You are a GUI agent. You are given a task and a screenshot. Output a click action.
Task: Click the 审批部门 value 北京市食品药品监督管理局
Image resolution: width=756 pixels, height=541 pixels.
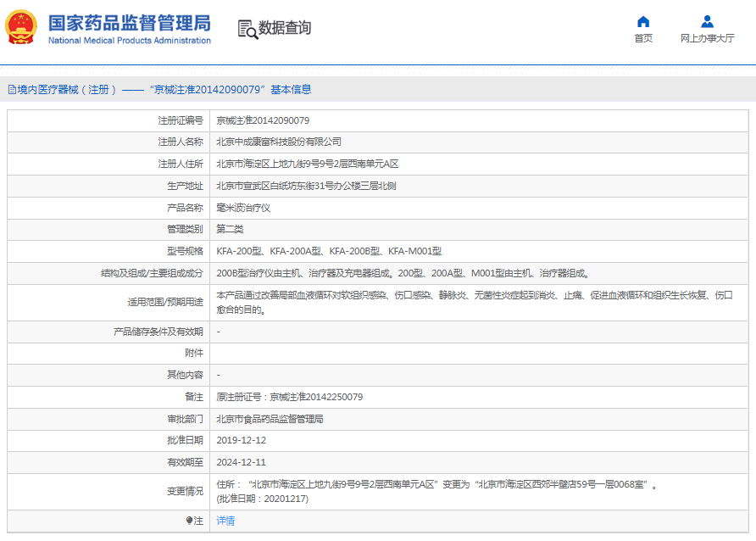[270, 419]
